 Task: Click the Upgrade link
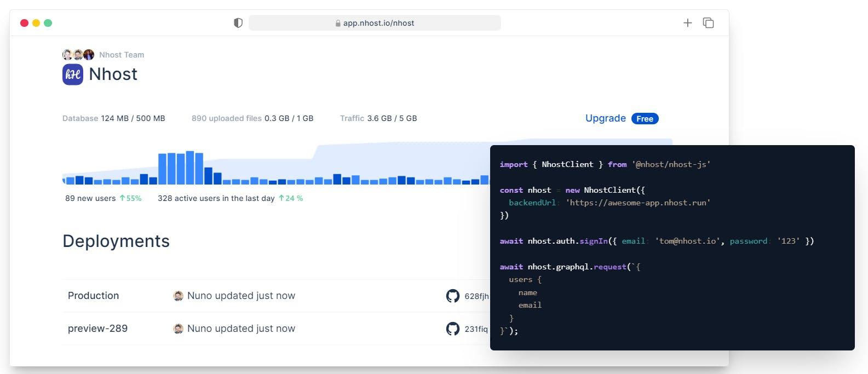coord(606,118)
